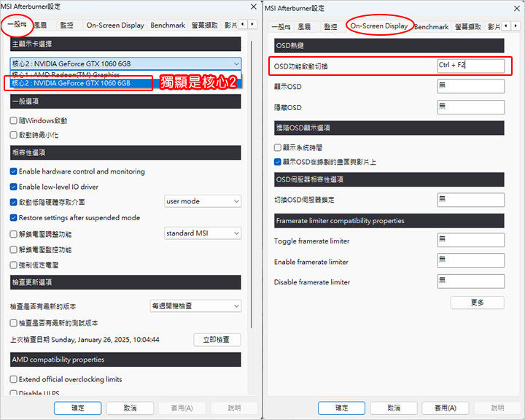Image resolution: width=525 pixels, height=420 pixels.
Task: Focus 顯示OSD hotkey field
Action: coord(471,87)
